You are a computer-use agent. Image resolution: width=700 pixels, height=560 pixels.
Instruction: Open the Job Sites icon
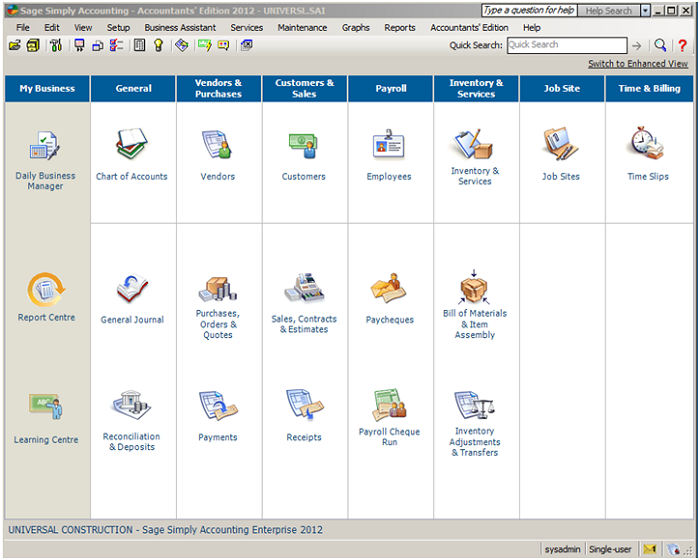[x=560, y=144]
